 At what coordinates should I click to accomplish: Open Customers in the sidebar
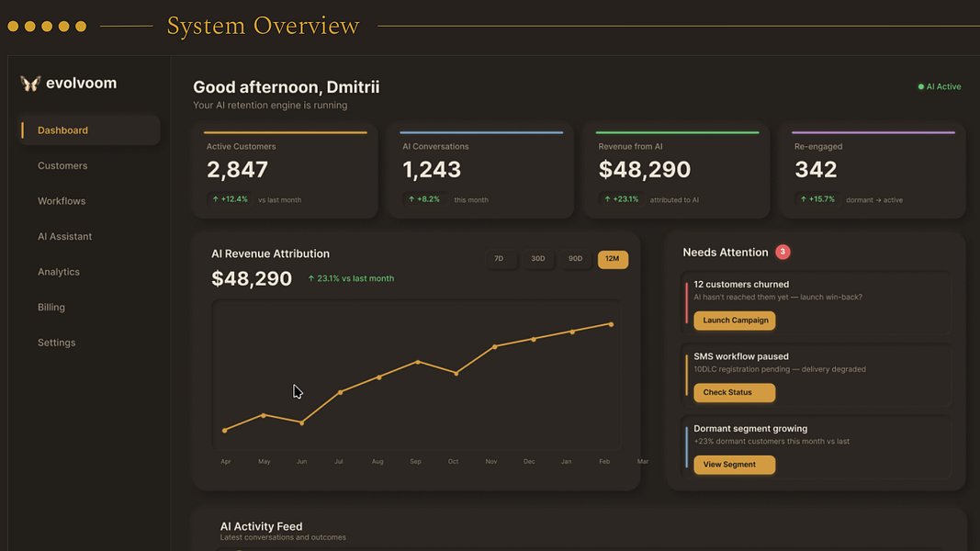coord(62,165)
